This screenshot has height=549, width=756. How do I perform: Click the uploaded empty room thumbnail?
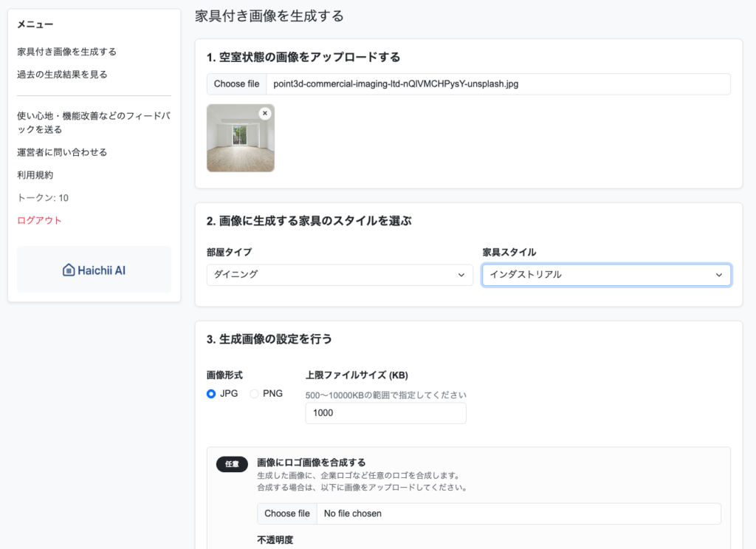pyautogui.click(x=240, y=140)
